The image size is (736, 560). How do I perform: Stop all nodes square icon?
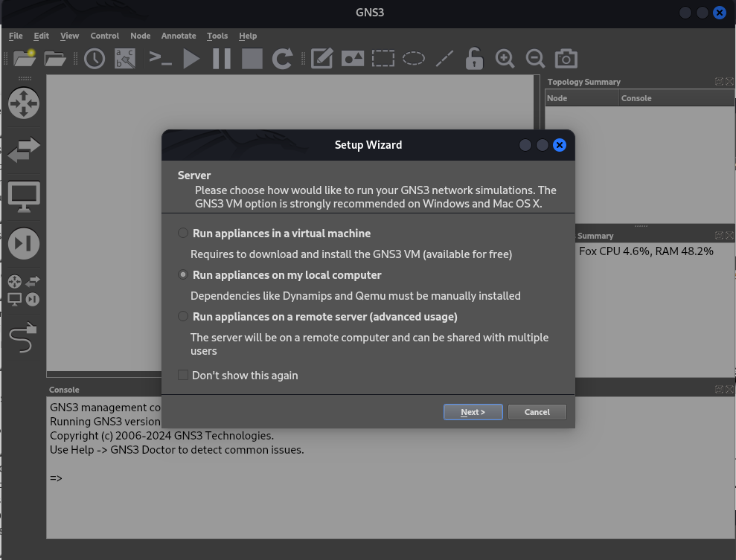click(252, 59)
